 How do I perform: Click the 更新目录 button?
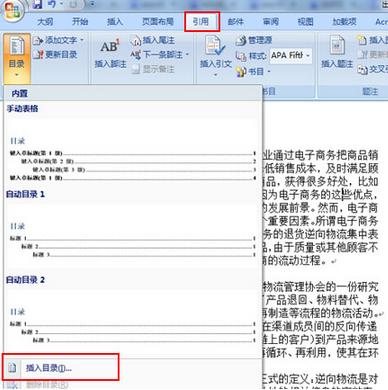coord(55,54)
